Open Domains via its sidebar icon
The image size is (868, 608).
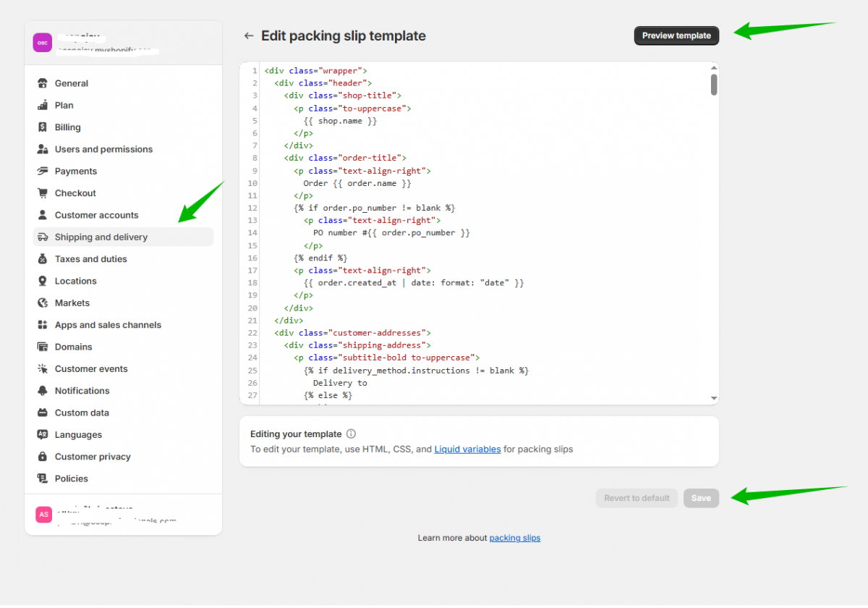tap(43, 346)
